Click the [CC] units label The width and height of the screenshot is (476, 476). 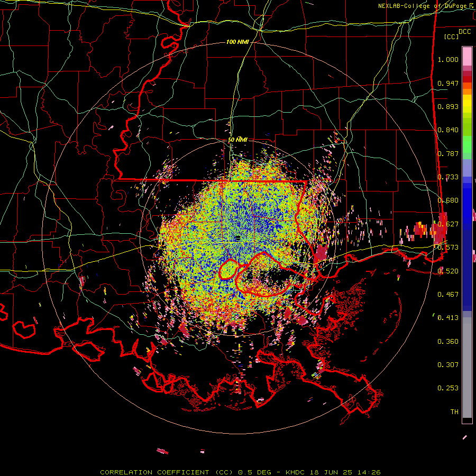[x=451, y=36]
